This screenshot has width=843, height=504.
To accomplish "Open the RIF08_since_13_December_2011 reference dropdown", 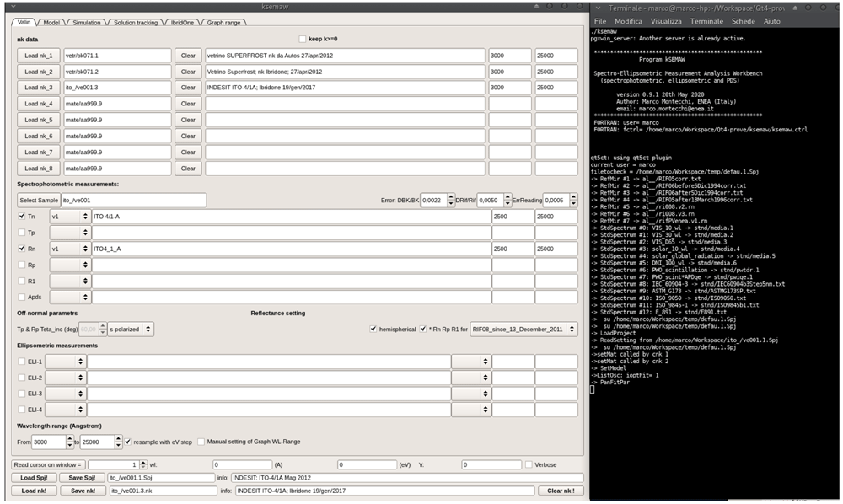I will [x=524, y=330].
